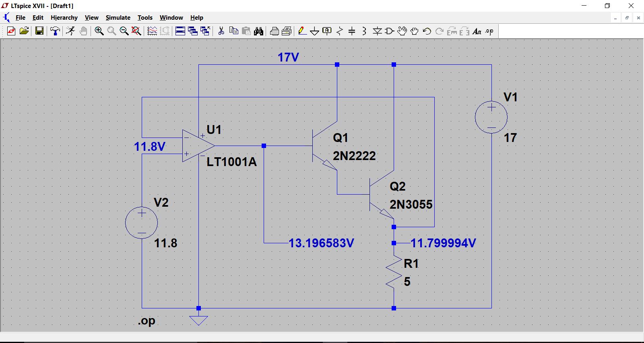The width and height of the screenshot is (644, 343).
Task: Click the Mirror component icon
Action: pyautogui.click(x=464, y=31)
